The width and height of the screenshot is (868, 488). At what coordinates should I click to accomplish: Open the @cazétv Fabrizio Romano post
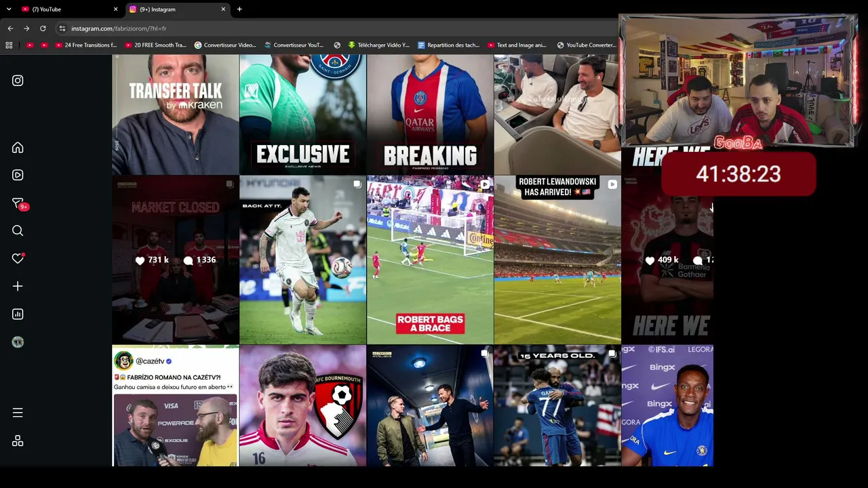click(x=175, y=406)
